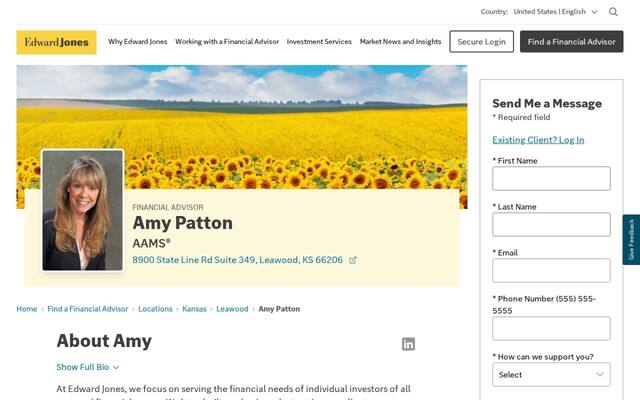The image size is (640, 400).
Task: Open the Kansas breadcrumb
Action: click(194, 309)
